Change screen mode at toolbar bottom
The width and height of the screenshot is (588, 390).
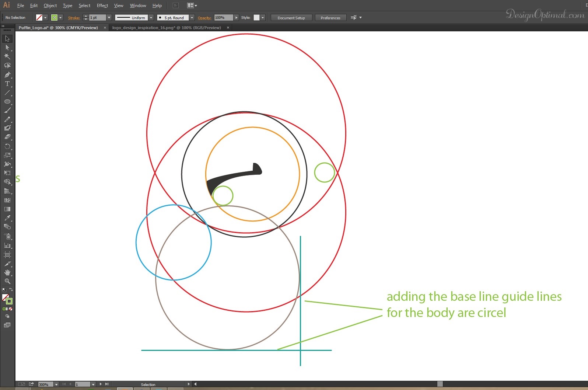(x=7, y=325)
